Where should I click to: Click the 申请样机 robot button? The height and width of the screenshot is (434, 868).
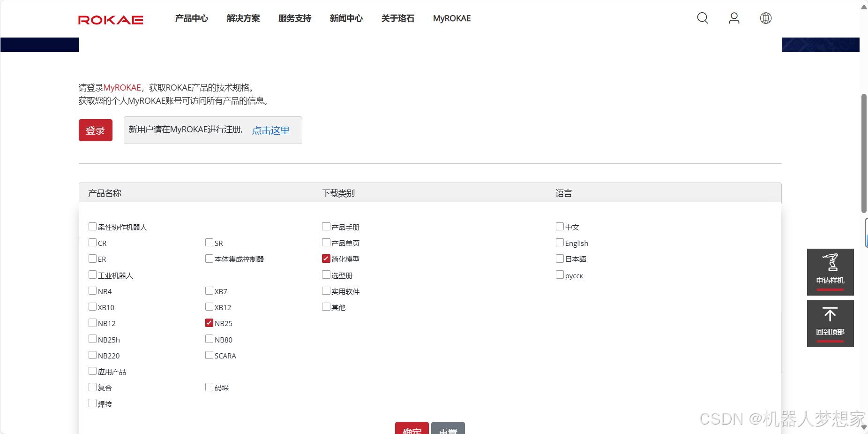click(x=831, y=272)
